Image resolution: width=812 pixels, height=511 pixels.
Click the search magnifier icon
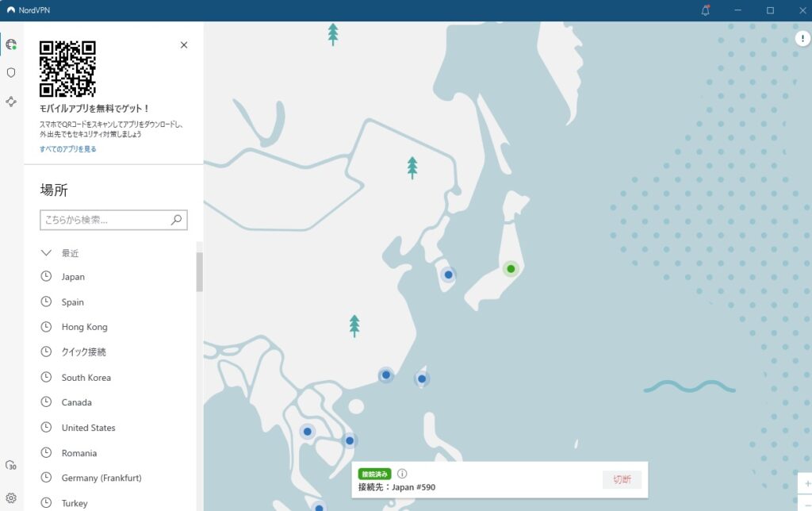click(x=176, y=220)
